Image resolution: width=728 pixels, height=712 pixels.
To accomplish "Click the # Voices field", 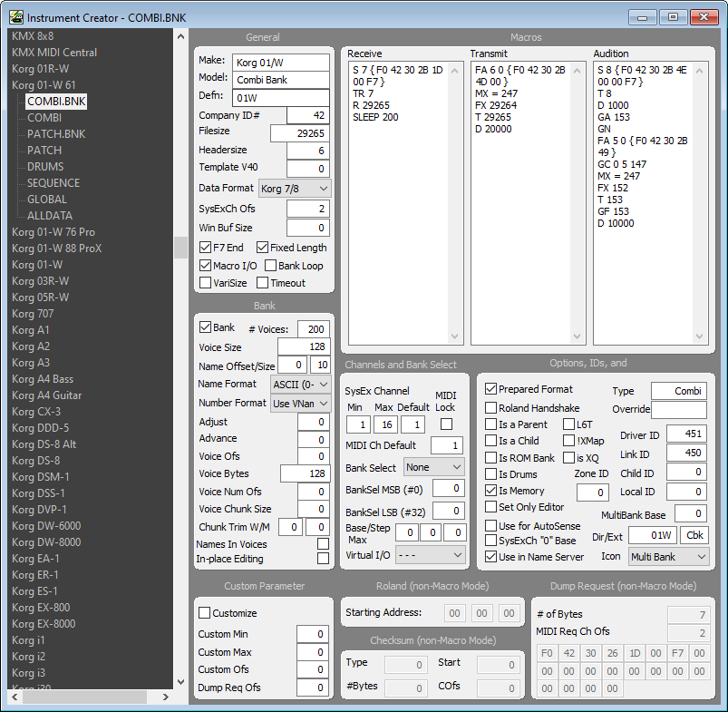I will pyautogui.click(x=314, y=329).
